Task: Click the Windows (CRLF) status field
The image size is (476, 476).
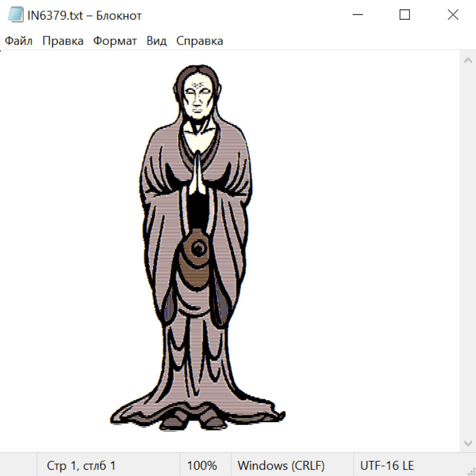Action: point(281,465)
